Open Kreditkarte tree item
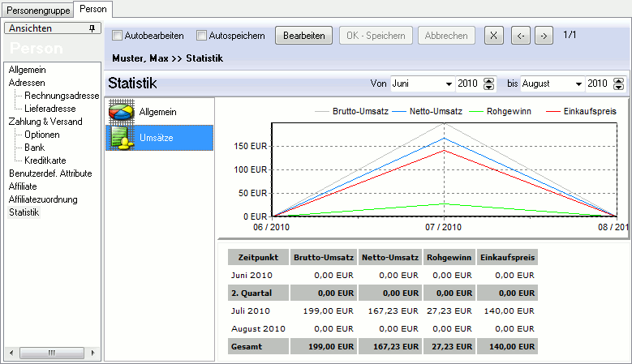 click(x=45, y=161)
